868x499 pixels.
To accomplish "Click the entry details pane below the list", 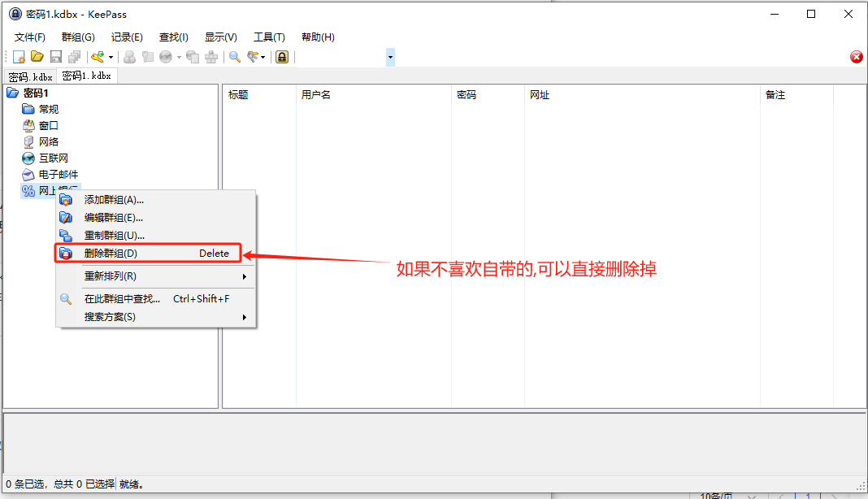I will point(434,443).
